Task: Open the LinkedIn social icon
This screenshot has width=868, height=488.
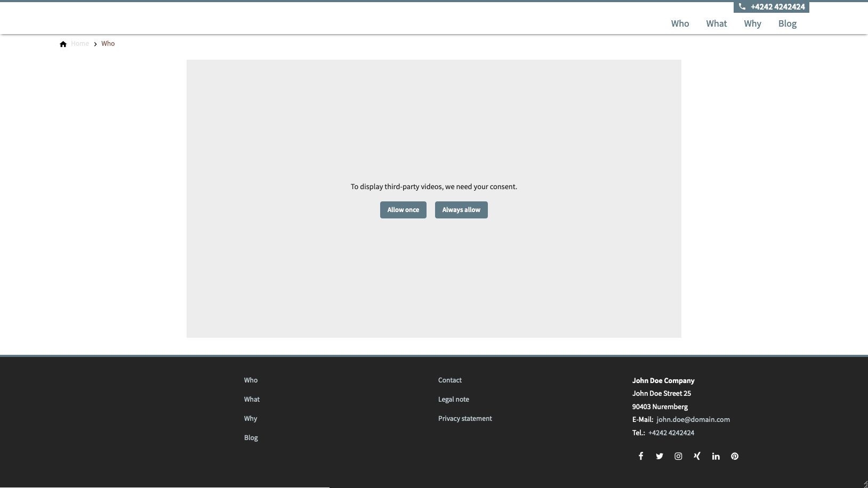Action: pos(716,456)
